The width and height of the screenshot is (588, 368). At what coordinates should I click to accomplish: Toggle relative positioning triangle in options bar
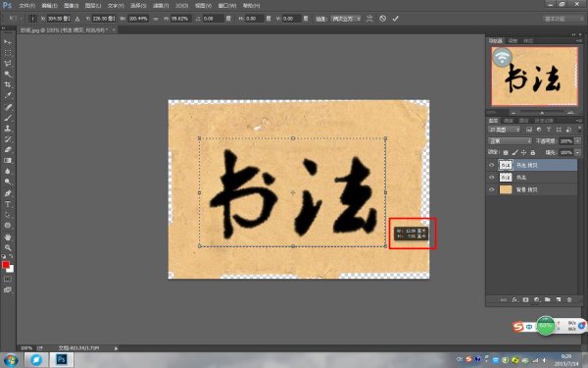click(x=77, y=19)
